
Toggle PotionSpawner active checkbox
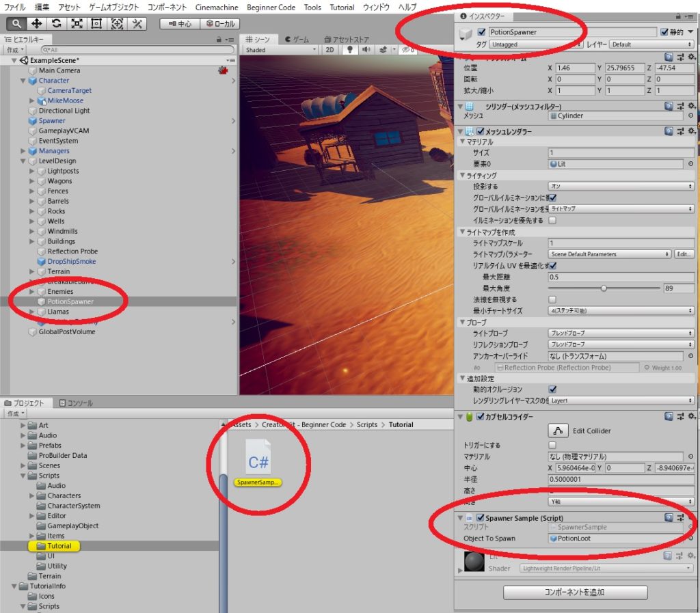tap(481, 32)
